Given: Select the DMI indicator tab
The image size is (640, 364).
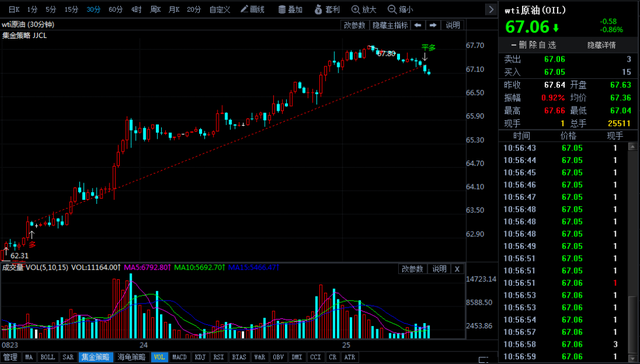Looking at the screenshot, I should point(298,357).
